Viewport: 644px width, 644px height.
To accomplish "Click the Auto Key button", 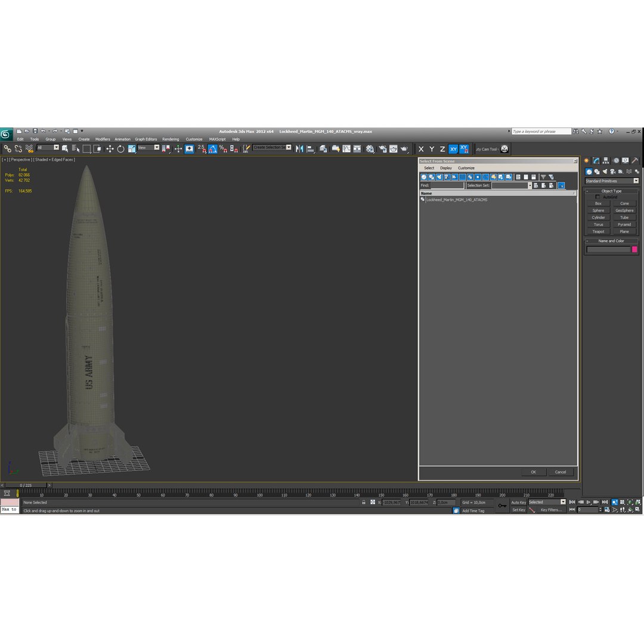I will (518, 502).
